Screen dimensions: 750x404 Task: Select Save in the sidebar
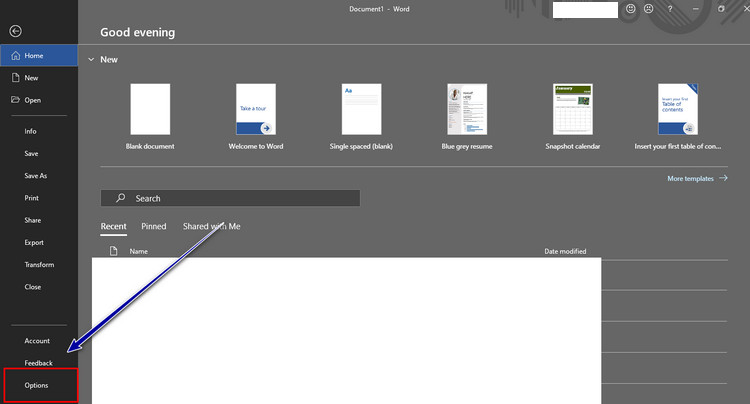(x=31, y=153)
